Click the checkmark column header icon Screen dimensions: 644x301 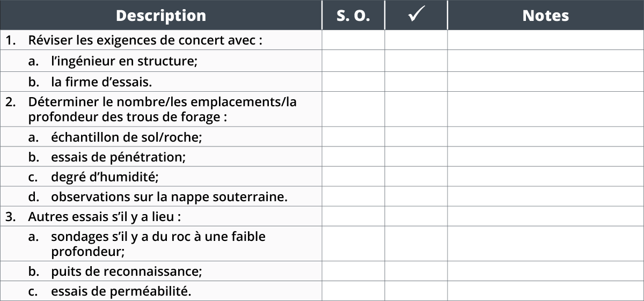[x=416, y=15]
